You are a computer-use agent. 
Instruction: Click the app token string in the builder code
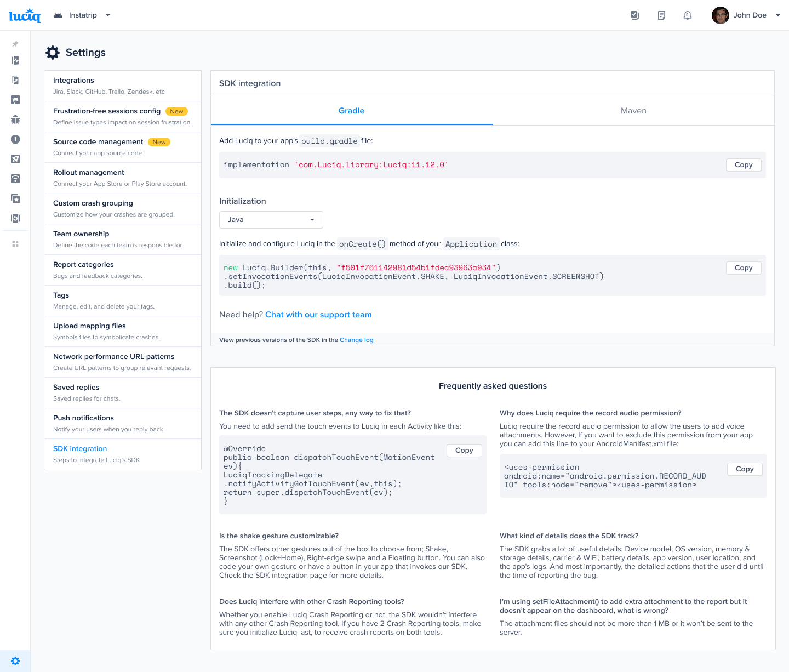click(x=416, y=268)
